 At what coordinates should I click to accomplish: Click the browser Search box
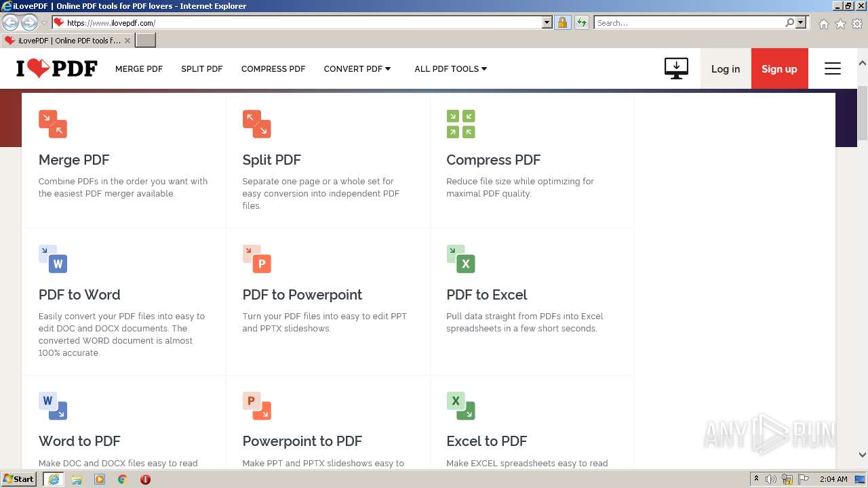(x=689, y=23)
